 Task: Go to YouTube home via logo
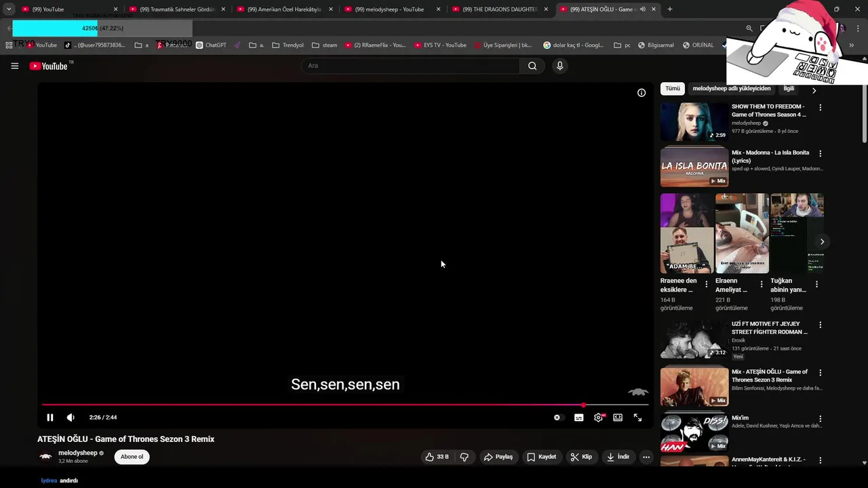click(x=48, y=66)
